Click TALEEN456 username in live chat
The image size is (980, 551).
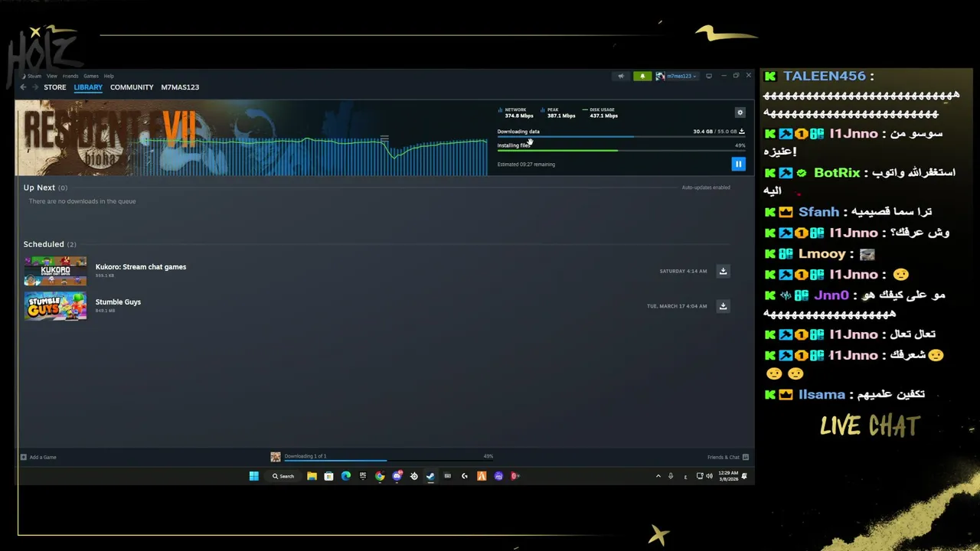click(x=824, y=76)
